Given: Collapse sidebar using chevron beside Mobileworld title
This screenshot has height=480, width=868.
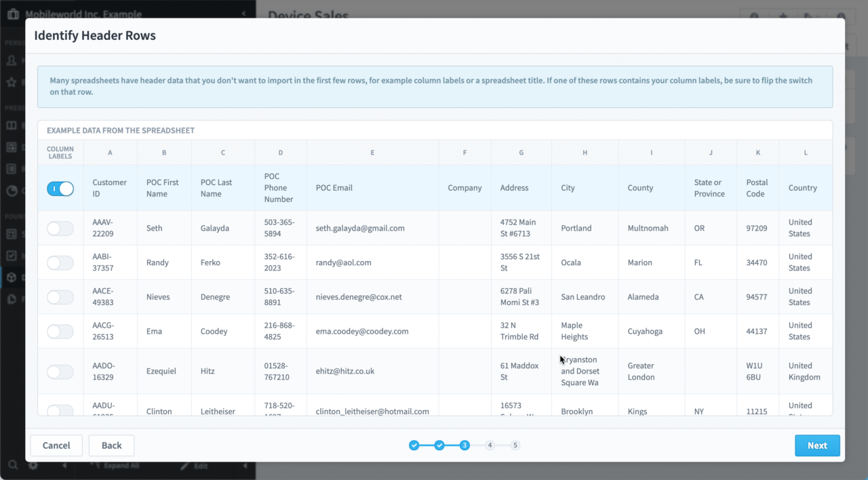Looking at the screenshot, I should [x=244, y=14].
